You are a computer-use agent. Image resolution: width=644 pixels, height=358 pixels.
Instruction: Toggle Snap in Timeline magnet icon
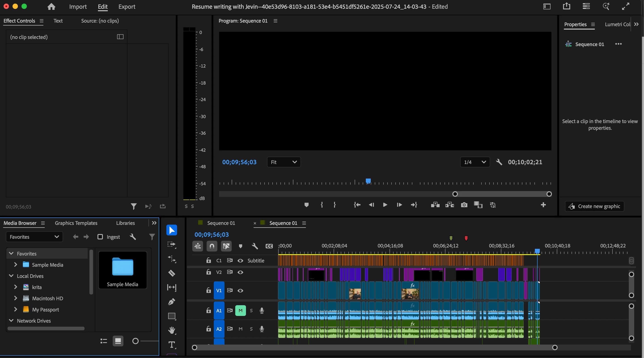[212, 246]
